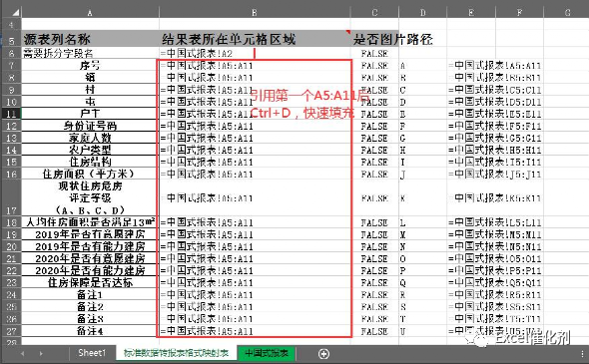The height and width of the screenshot is (364, 589).
Task: Select the 村 cell
Action: click(x=90, y=90)
